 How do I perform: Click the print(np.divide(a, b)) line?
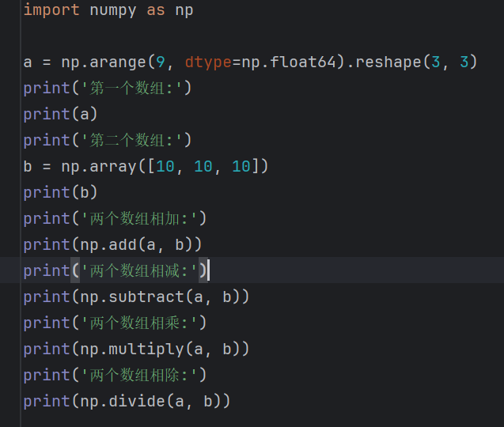[x=127, y=401]
